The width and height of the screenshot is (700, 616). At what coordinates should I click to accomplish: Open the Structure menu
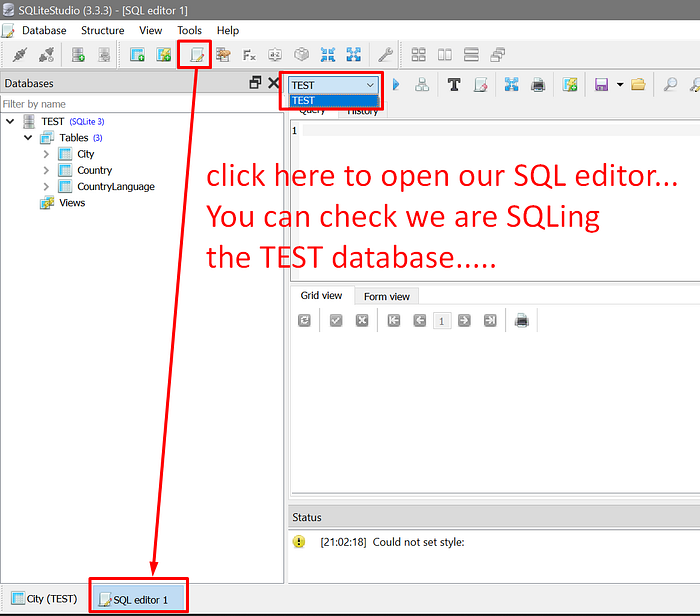[102, 30]
